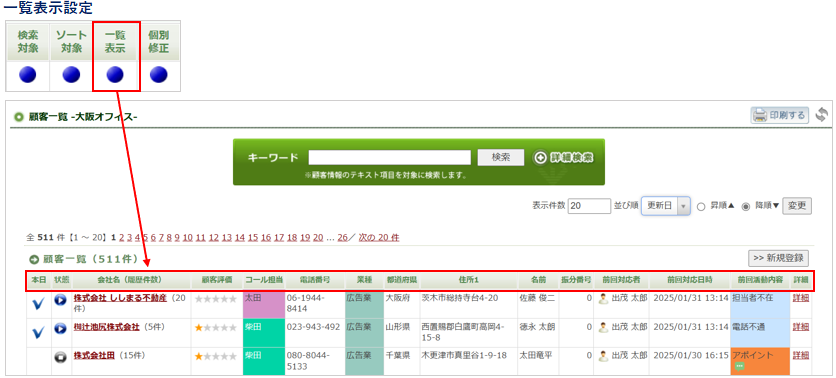Click star rating in 株式会社田 row

[216, 356]
